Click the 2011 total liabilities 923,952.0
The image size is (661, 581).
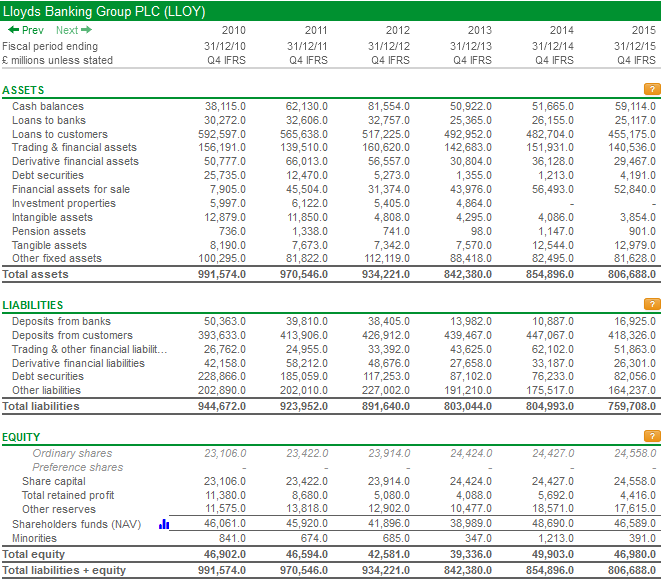(304, 406)
